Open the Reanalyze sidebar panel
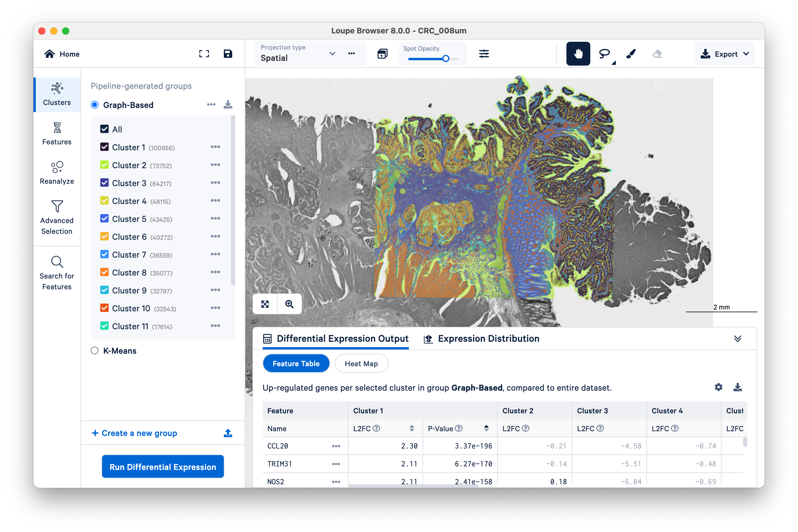 coord(57,172)
